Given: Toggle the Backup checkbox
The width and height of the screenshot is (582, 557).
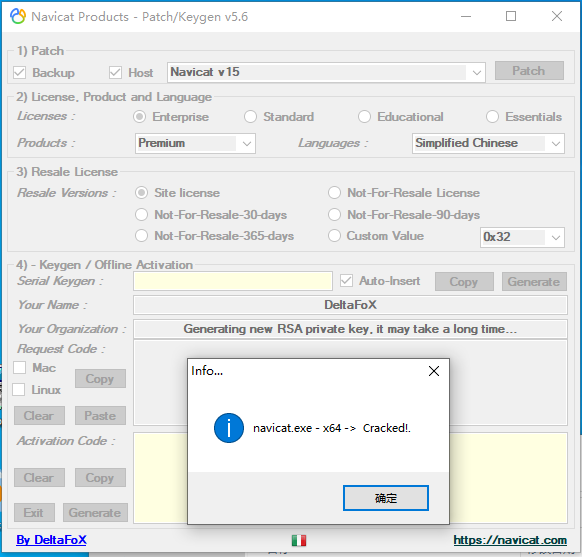Looking at the screenshot, I should 19,72.
